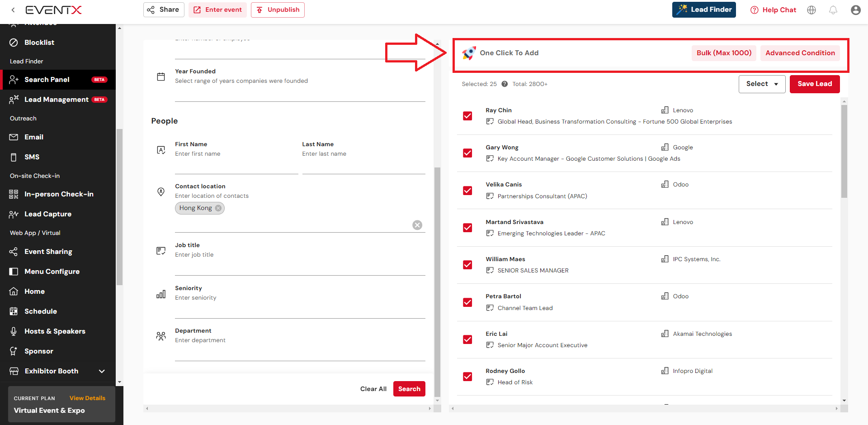Clear the contact location field
The image size is (868, 425).
(x=417, y=225)
